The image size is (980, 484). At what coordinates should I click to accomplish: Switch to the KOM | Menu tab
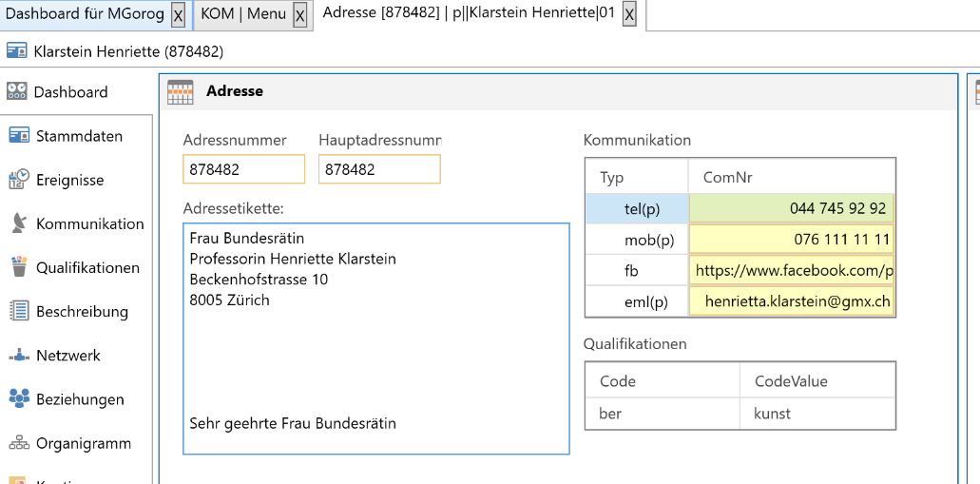[x=243, y=14]
